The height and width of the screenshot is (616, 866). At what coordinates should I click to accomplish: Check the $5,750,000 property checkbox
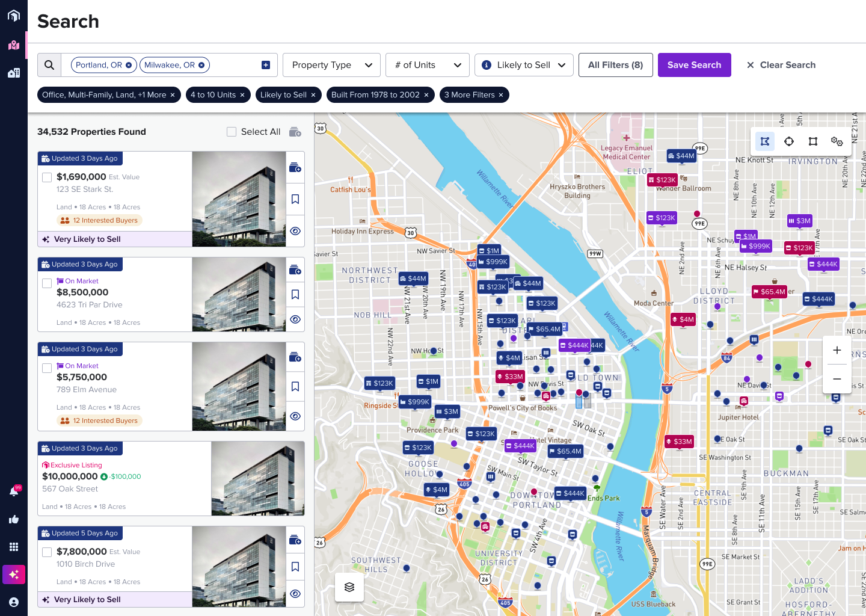(x=47, y=368)
